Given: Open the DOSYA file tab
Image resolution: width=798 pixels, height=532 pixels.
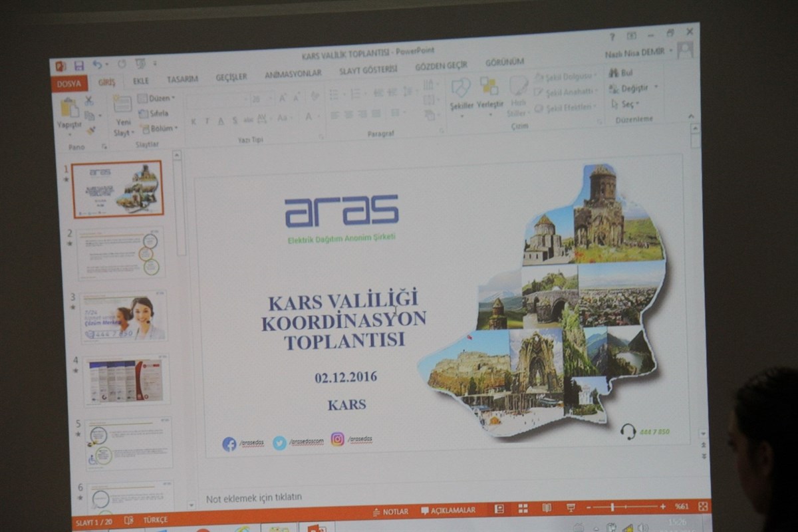Looking at the screenshot, I should tap(69, 84).
